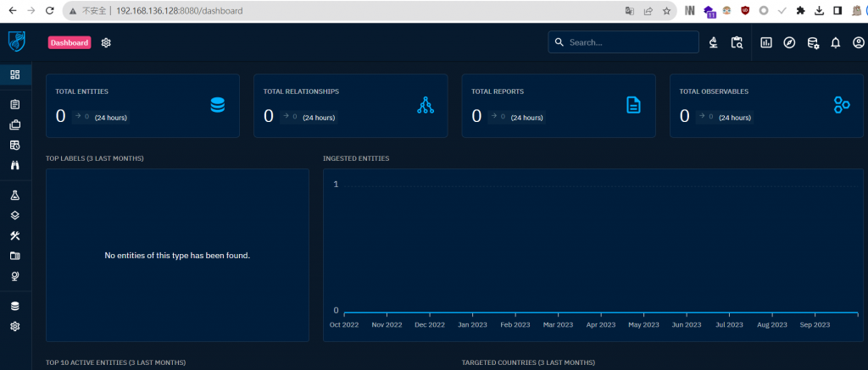Open the Dashboard sidebar grid icon
The height and width of the screenshot is (370, 868).
click(x=15, y=75)
